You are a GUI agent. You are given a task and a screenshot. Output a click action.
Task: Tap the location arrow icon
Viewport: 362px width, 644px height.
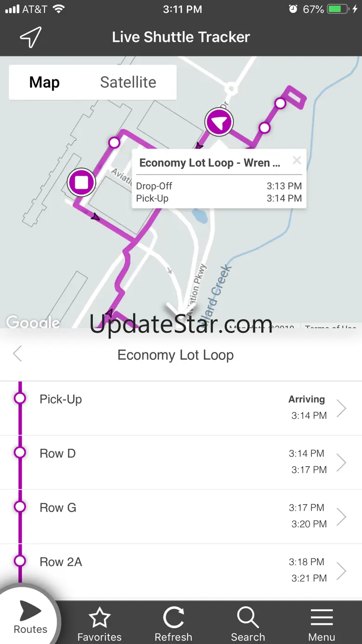tap(31, 37)
